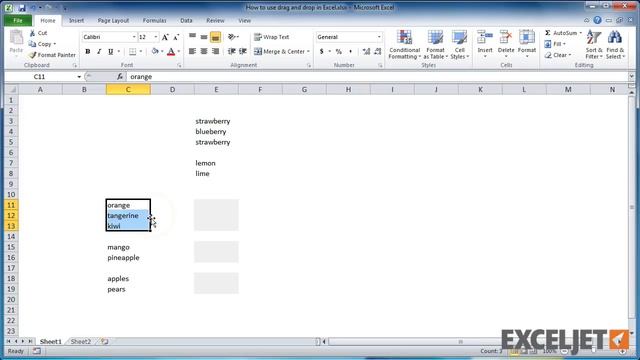Apply Percent Style format
640x360 pixels.
(x=338, y=51)
